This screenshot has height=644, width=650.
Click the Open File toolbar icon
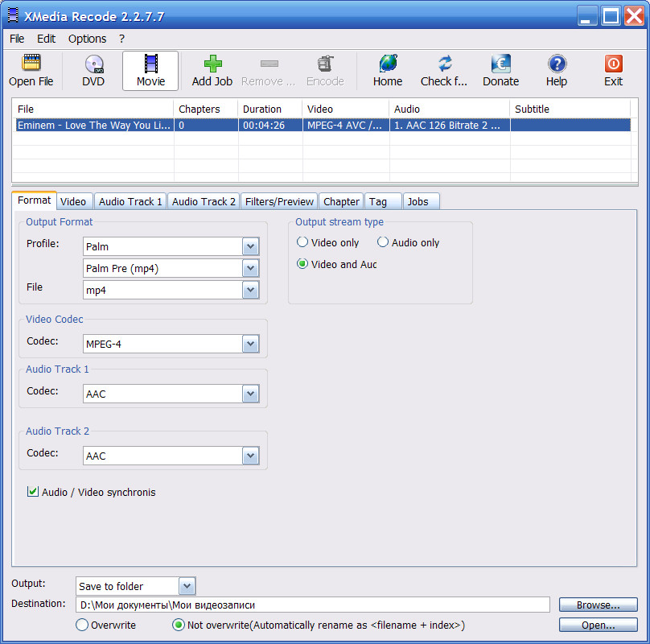[x=31, y=64]
